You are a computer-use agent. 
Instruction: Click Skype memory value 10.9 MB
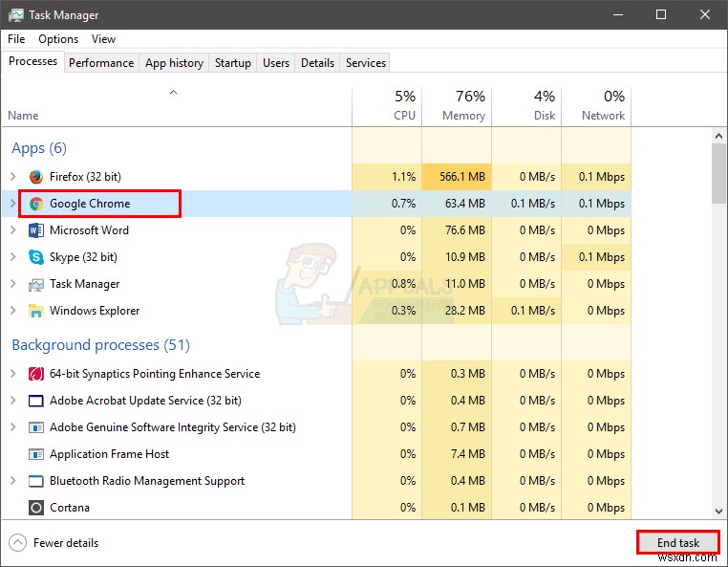(464, 257)
